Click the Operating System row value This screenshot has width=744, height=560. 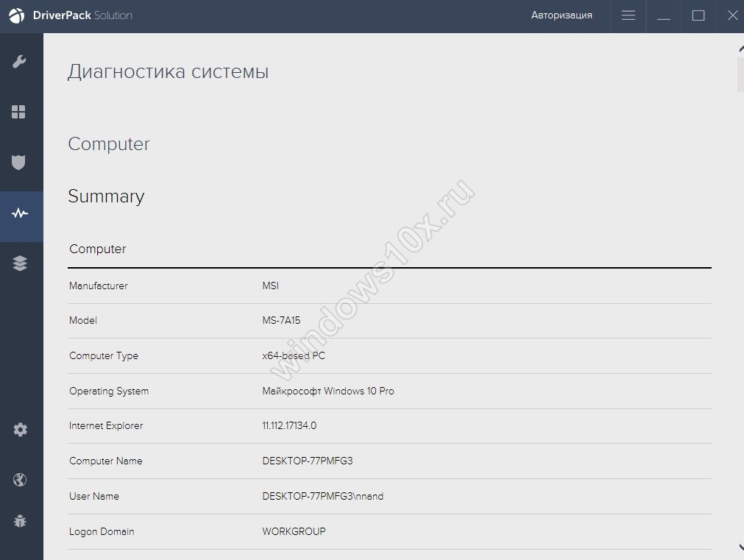[x=328, y=391]
